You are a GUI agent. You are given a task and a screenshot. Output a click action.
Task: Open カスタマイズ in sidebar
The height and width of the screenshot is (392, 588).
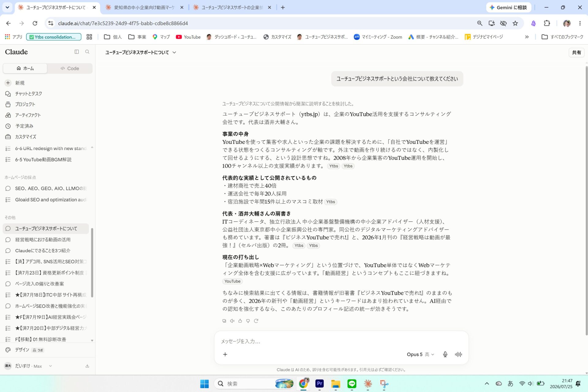coord(46,137)
